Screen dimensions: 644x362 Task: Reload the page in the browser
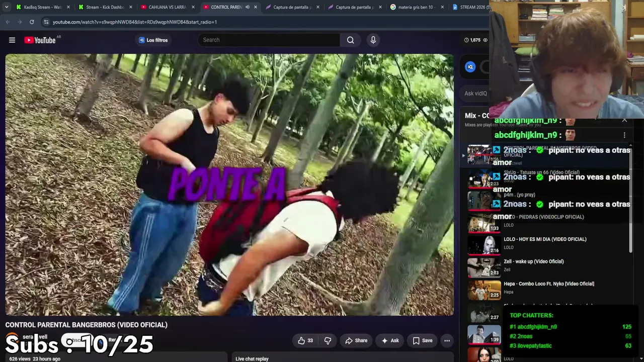[x=32, y=22]
